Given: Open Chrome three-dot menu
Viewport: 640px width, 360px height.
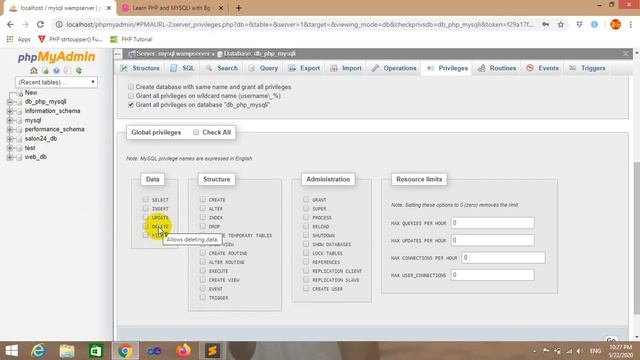Looking at the screenshot, I should point(631,24).
